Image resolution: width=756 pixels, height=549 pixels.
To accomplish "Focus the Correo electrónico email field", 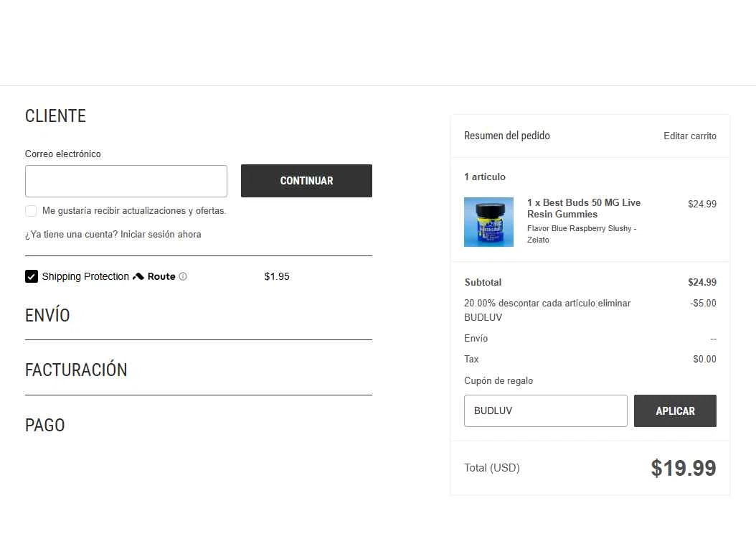I will point(126,181).
